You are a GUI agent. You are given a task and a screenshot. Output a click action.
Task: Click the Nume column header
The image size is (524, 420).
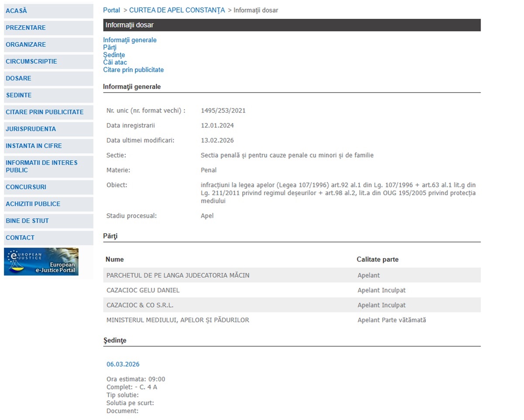point(114,259)
